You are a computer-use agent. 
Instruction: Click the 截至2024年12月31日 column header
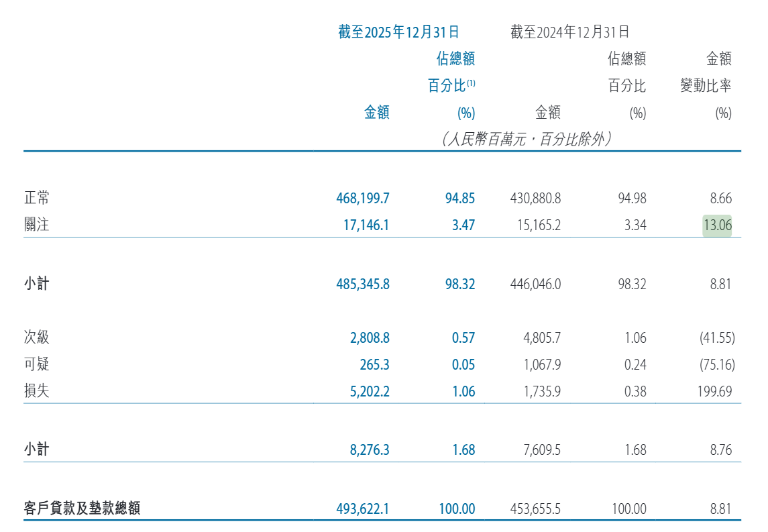569,32
